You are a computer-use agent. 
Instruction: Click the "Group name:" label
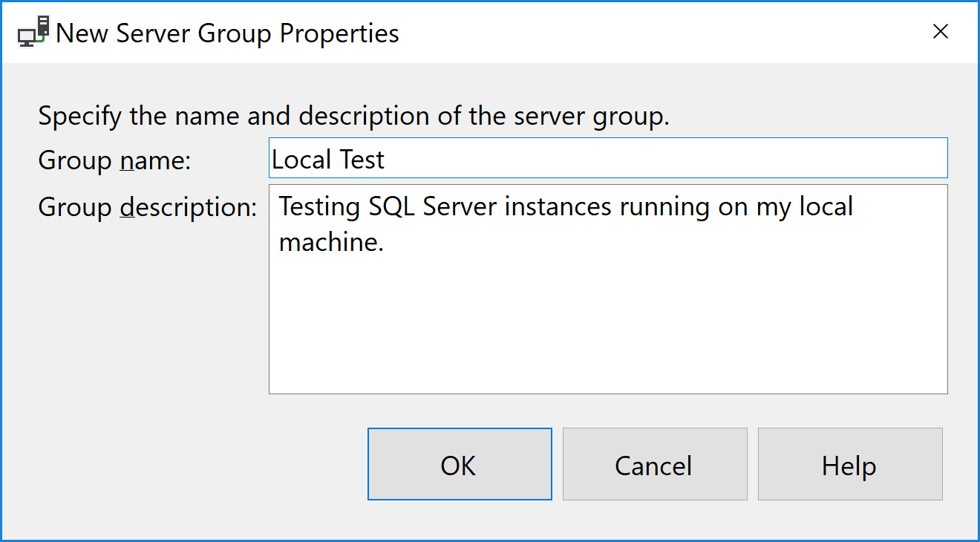tap(114, 160)
